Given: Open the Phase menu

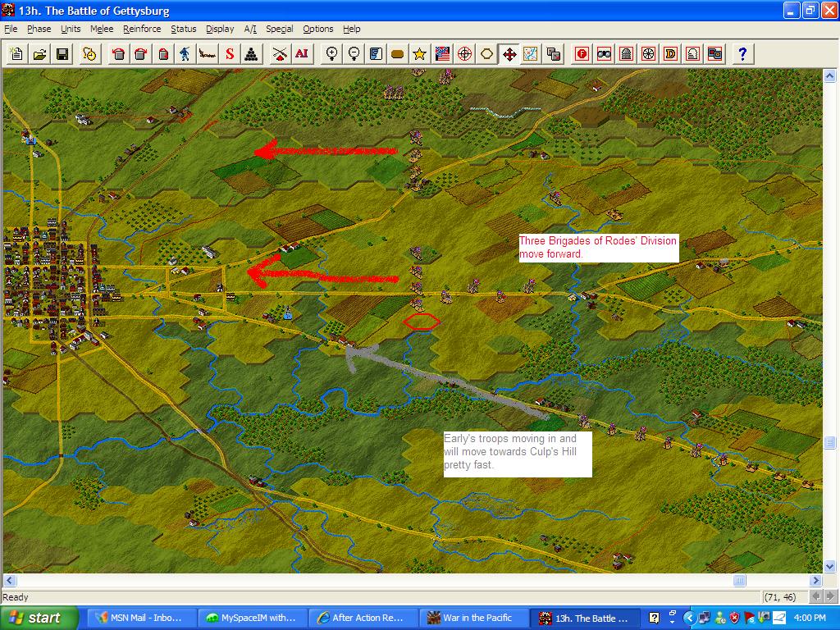Looking at the screenshot, I should click(x=39, y=29).
